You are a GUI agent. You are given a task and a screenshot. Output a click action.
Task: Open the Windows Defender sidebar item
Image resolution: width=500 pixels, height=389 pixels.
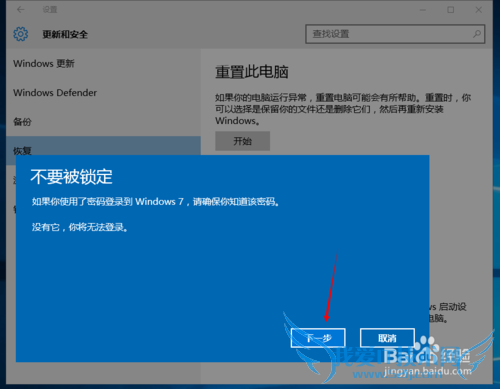[x=55, y=93]
